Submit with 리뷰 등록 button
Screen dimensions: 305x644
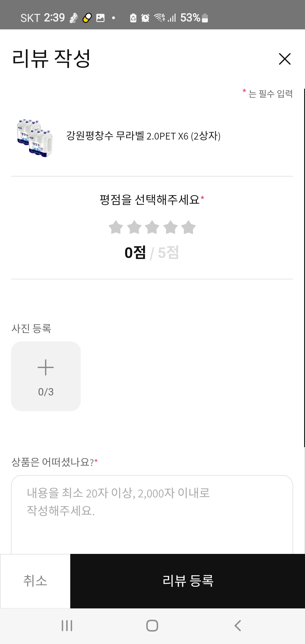[188, 581]
